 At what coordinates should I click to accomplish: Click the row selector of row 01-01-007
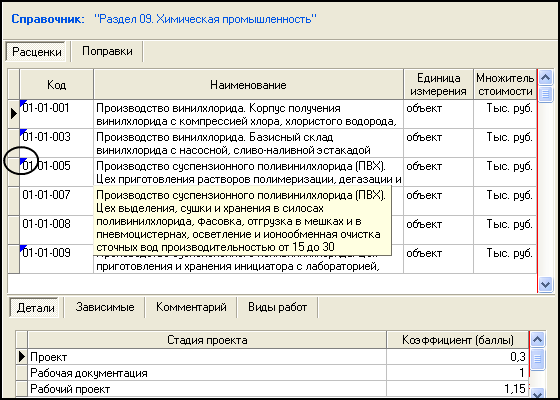tap(14, 201)
